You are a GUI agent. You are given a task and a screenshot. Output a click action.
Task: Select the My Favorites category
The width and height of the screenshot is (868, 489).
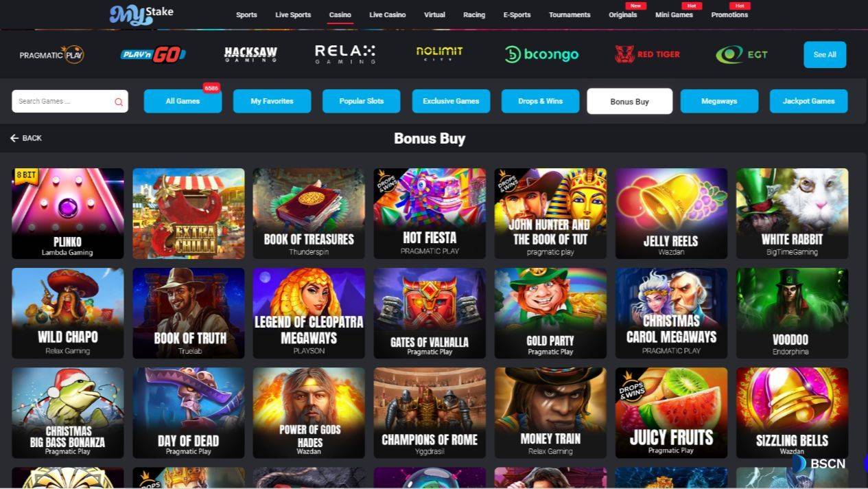[272, 101]
